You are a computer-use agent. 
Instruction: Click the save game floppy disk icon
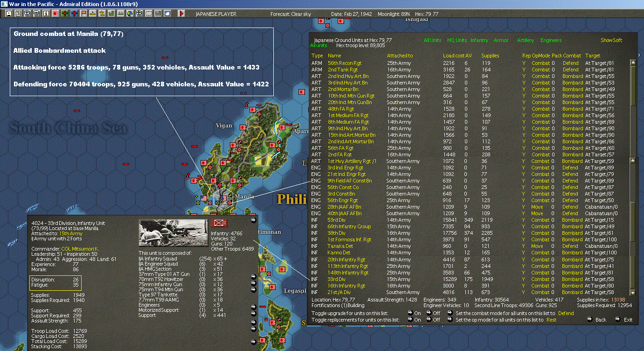pos(8,13)
